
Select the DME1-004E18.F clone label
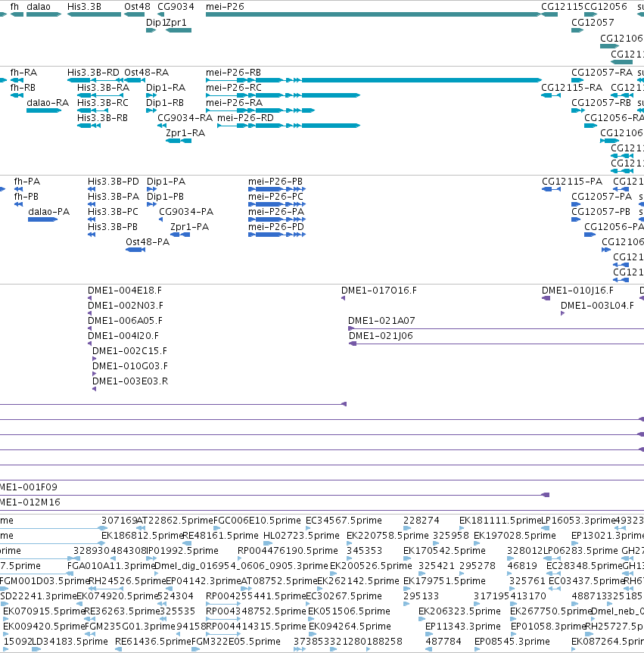[125, 291]
